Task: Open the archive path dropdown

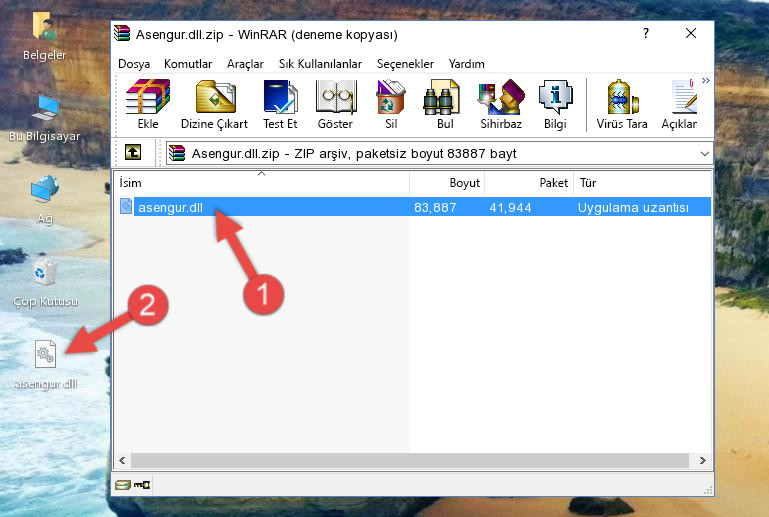Action: (x=705, y=154)
